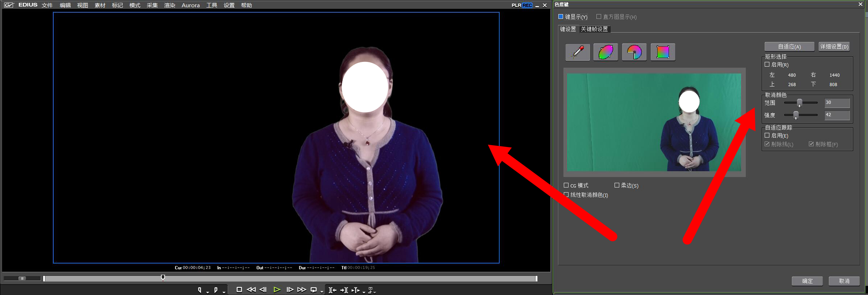This screenshot has width=868, height=295.
Task: Step forward one frame
Action: (290, 290)
